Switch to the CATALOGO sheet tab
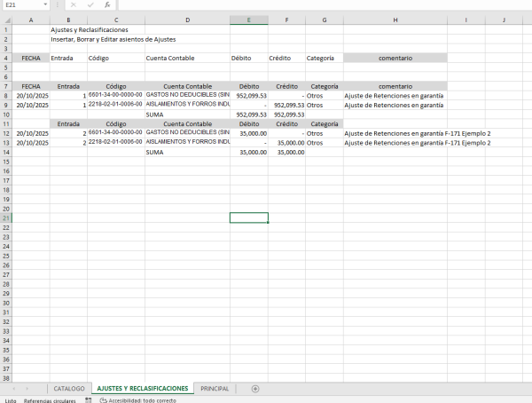 point(69,389)
